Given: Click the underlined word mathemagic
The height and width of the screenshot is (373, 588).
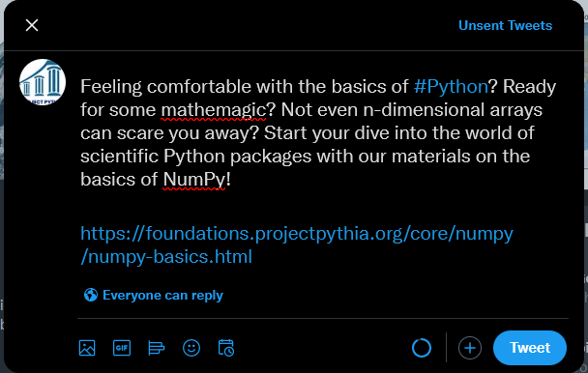Looking at the screenshot, I should click(x=214, y=110).
